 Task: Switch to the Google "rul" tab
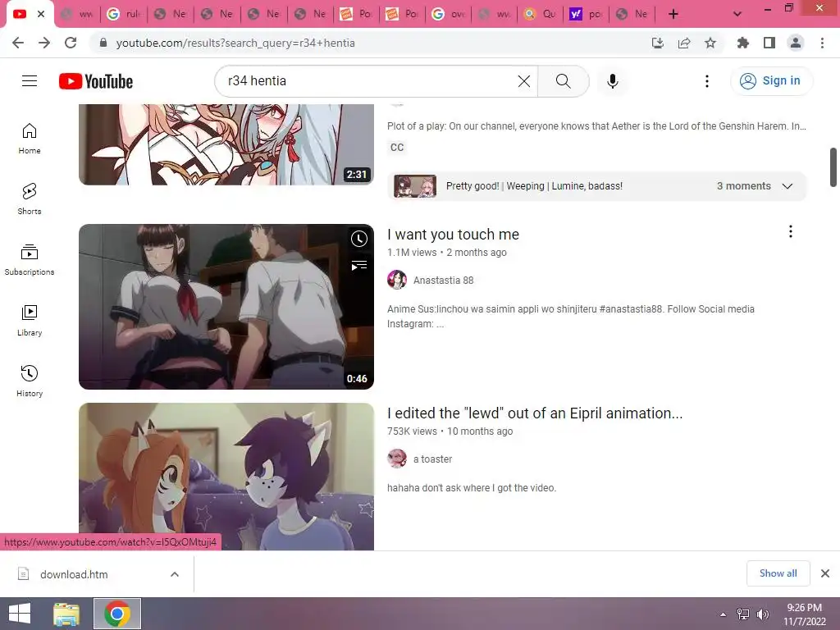(x=125, y=14)
